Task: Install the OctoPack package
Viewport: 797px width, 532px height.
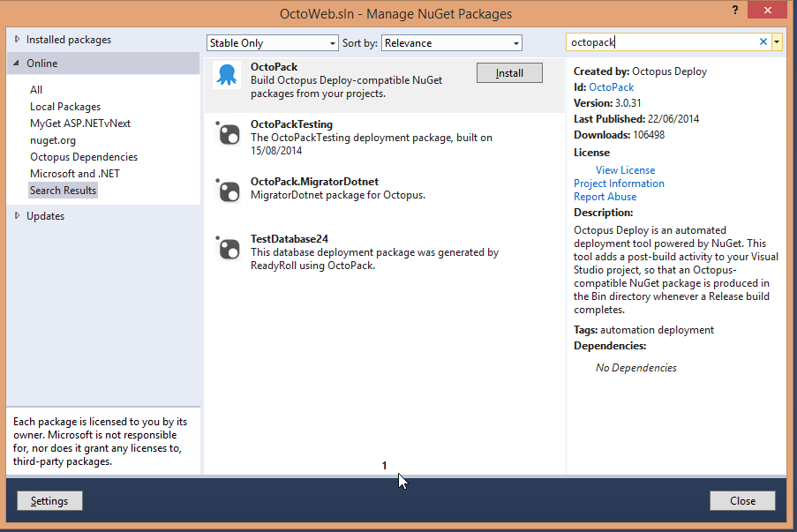Action: point(509,72)
